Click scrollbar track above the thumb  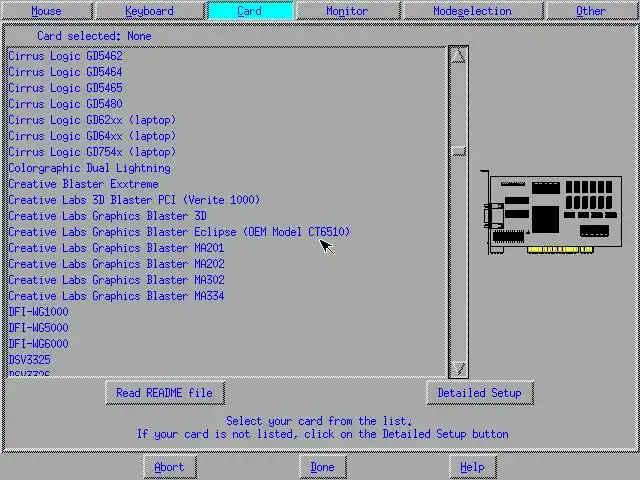tap(458, 105)
